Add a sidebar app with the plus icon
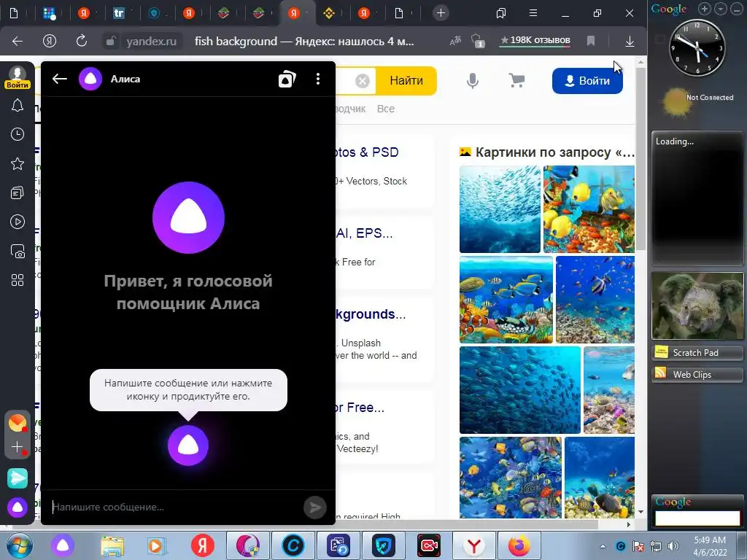Image resolution: width=747 pixels, height=560 pixels. coord(18,447)
